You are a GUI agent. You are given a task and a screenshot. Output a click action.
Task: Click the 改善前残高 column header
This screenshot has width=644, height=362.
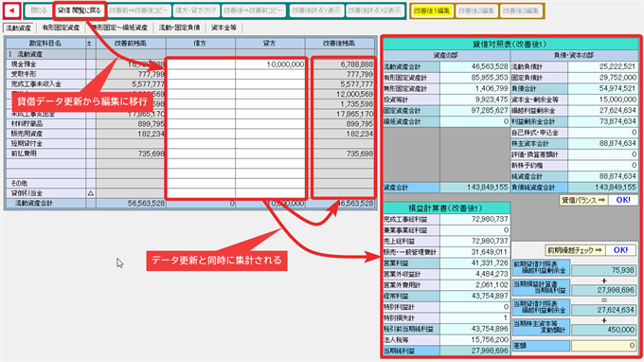coord(131,44)
